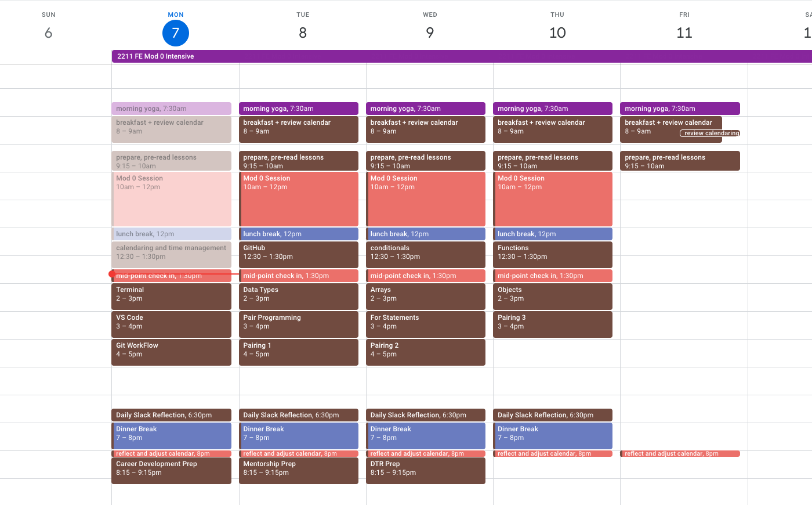Open Tuesday's "Pair Programming" event
812x505 pixels.
click(298, 324)
